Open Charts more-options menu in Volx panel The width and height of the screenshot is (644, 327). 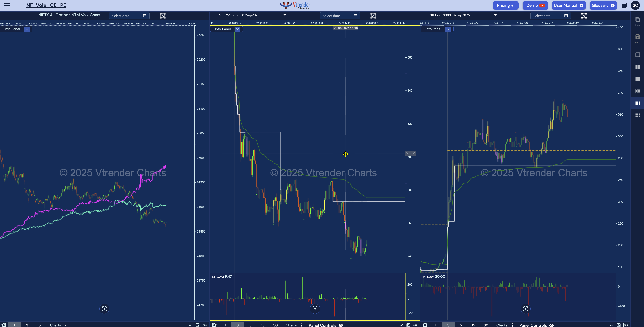(66, 325)
